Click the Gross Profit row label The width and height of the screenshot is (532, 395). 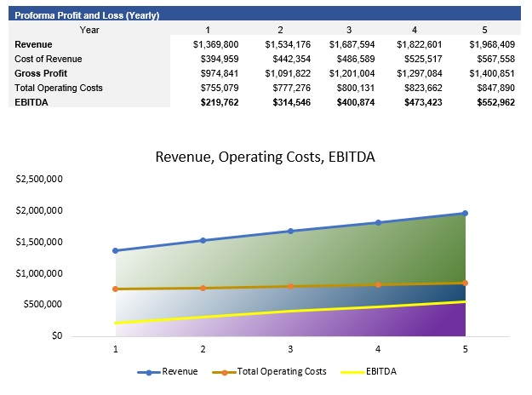pos(41,73)
